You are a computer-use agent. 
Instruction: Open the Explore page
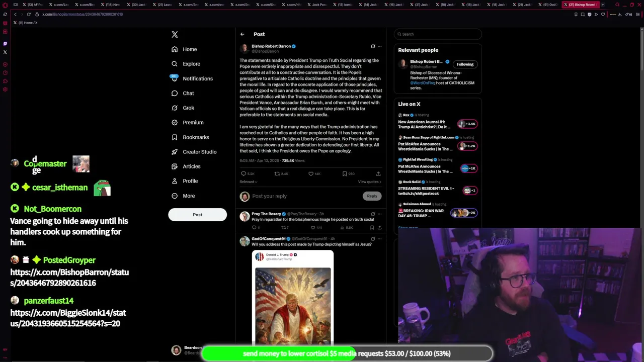[x=186, y=64]
